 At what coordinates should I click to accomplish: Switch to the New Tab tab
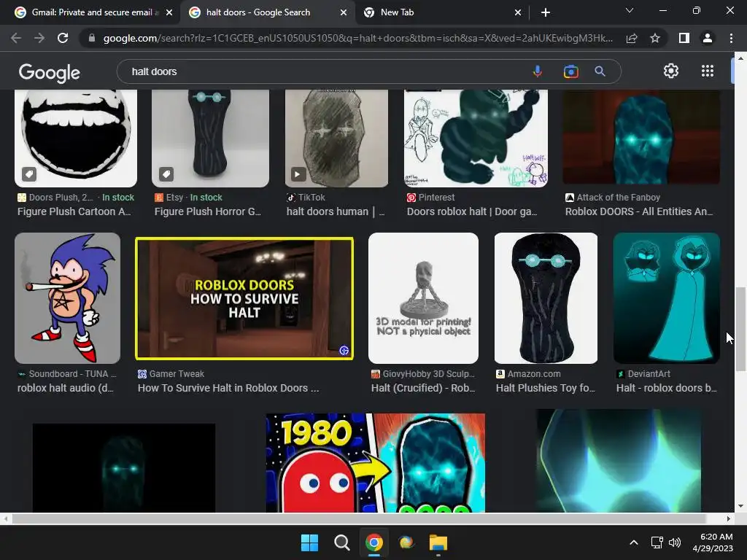[x=441, y=12]
